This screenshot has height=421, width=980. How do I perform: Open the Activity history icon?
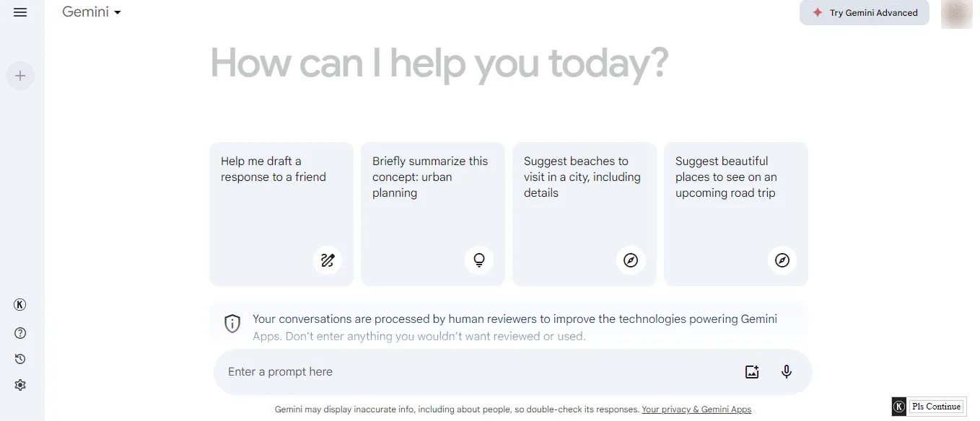pyautogui.click(x=20, y=359)
